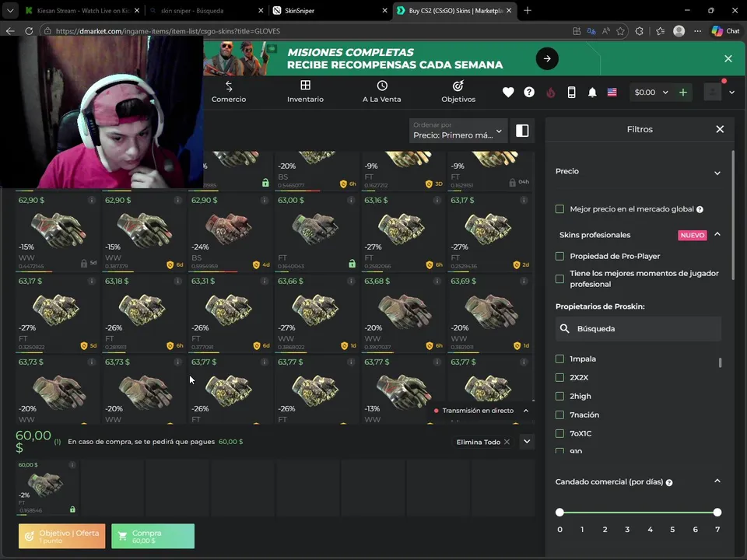The height and width of the screenshot is (560, 747).
Task: Open a new browser tab
Action: coord(528,10)
